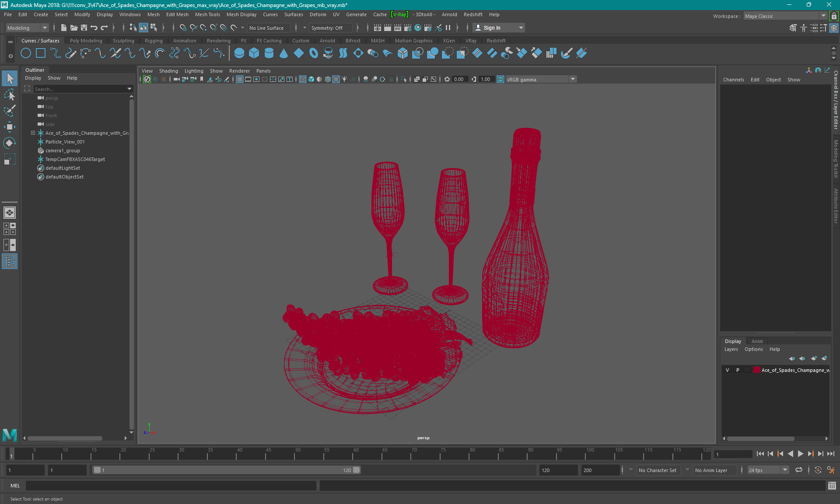Image resolution: width=840 pixels, height=504 pixels.
Task: Expand the camera1_group outliner item
Action: point(32,150)
